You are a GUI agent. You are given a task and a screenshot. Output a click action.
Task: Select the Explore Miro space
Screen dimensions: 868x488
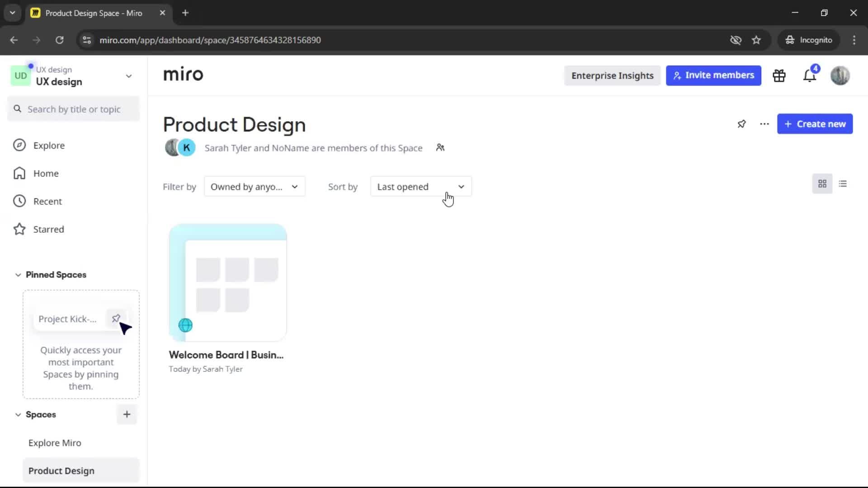click(x=55, y=443)
